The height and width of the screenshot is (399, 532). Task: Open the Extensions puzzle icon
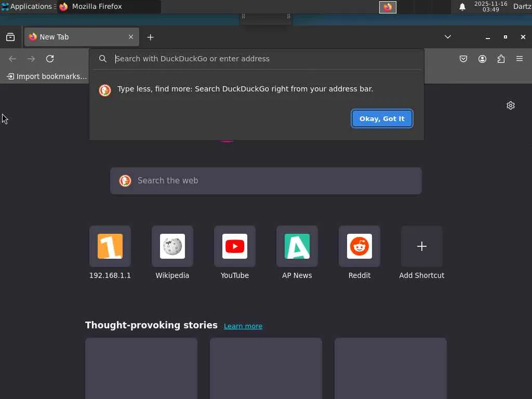coord(501,59)
